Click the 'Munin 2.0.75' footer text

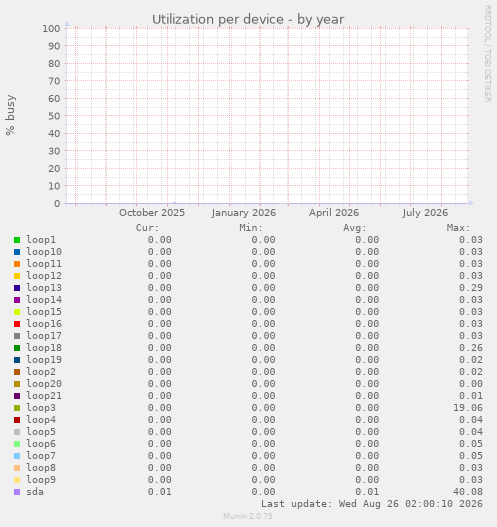coord(248,516)
